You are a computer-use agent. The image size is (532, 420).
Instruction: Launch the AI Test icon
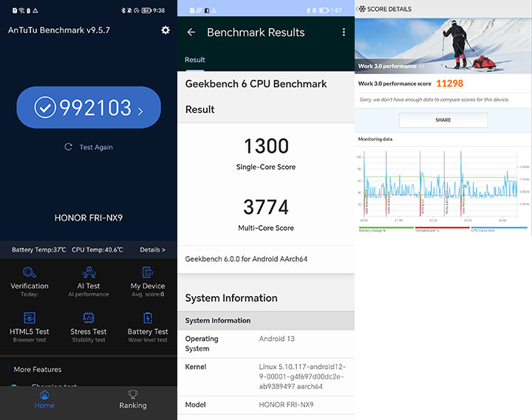tap(89, 272)
